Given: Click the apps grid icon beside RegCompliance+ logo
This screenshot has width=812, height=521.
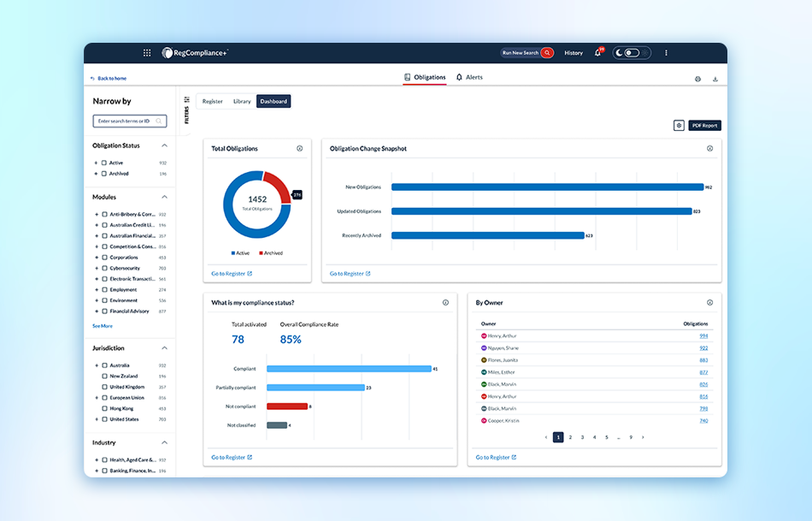Looking at the screenshot, I should [x=146, y=52].
